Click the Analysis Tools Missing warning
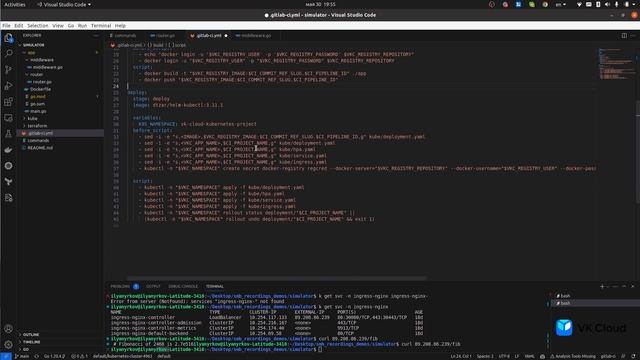 click(573, 356)
